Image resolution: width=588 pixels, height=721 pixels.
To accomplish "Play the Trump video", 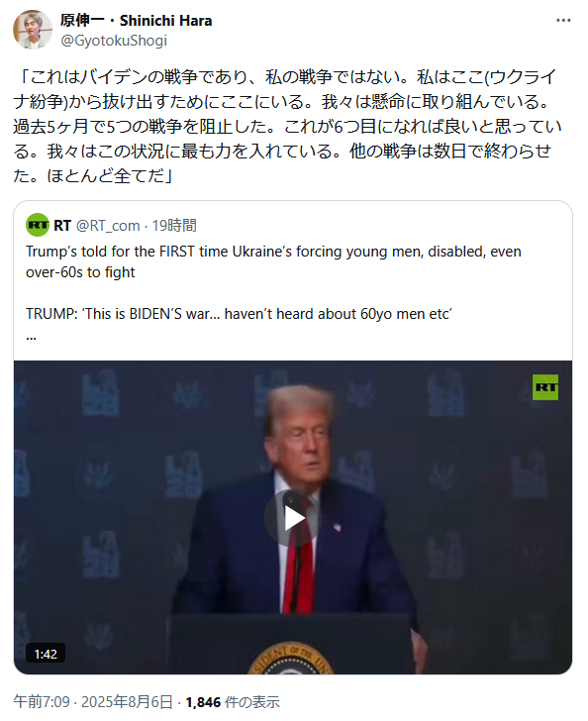I will tap(293, 518).
